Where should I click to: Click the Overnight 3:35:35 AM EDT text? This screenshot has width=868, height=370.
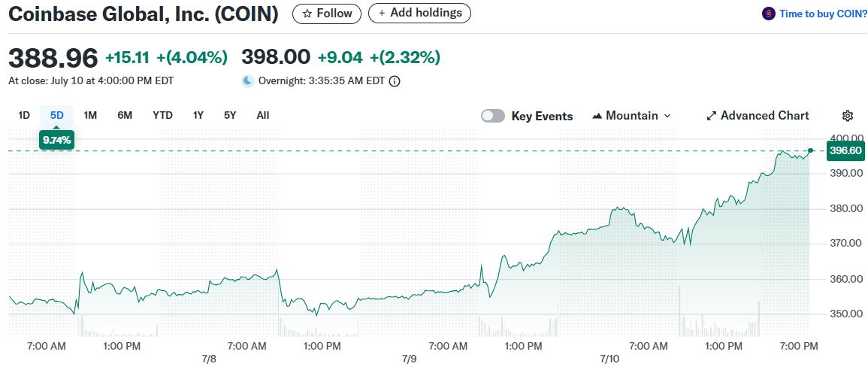click(322, 81)
